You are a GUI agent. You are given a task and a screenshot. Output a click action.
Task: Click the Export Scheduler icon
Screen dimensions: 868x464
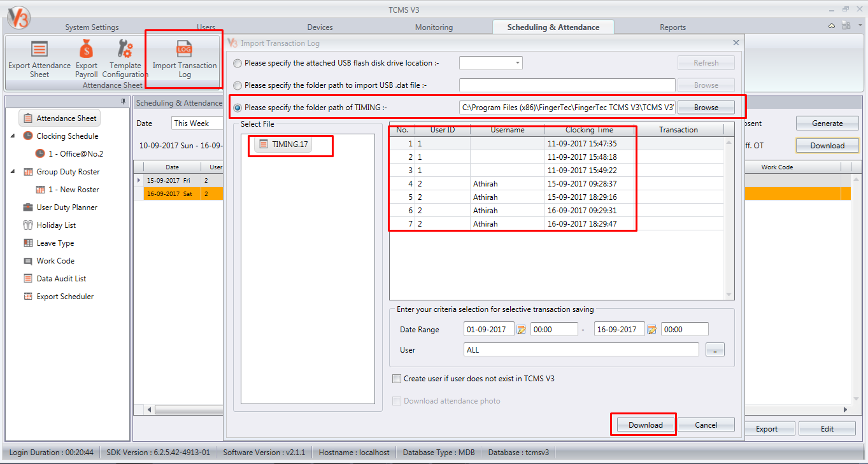click(x=28, y=297)
